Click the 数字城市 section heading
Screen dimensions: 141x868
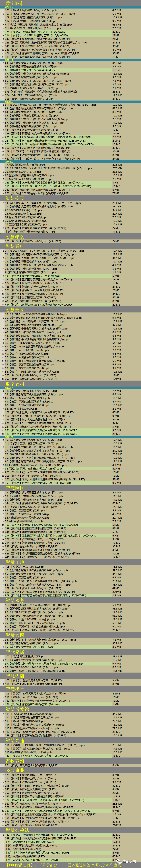(14, 3)
